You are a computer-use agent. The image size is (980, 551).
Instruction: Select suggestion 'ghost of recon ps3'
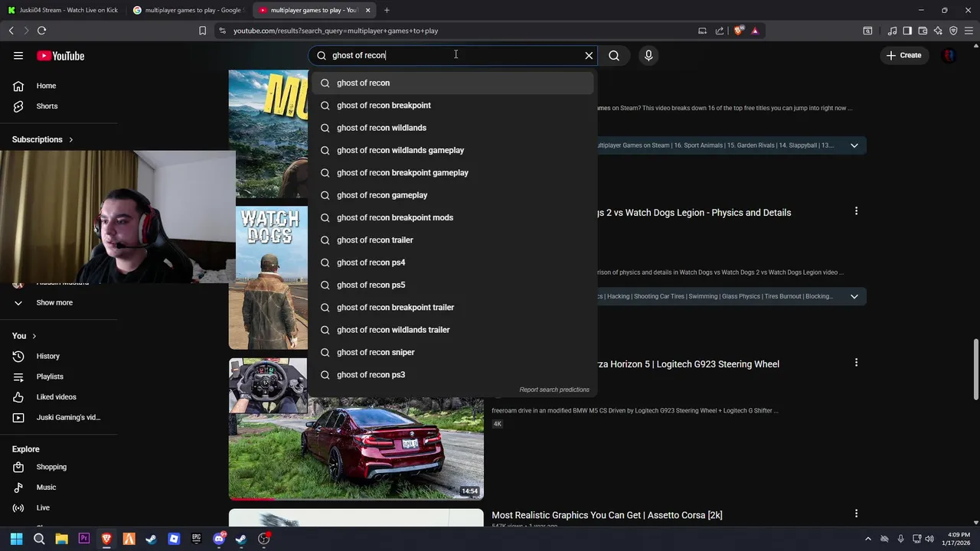pyautogui.click(x=452, y=375)
